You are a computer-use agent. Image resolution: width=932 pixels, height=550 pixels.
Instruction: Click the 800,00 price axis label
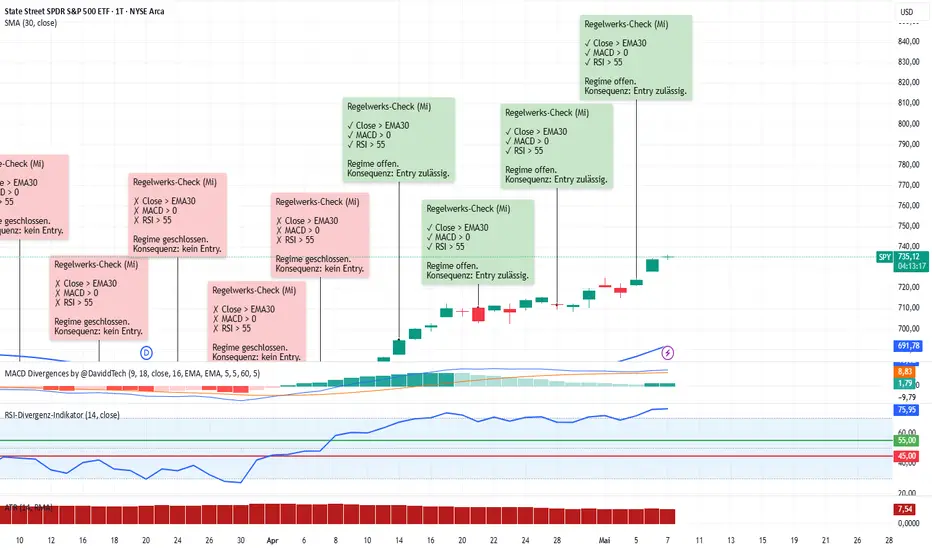click(908, 124)
